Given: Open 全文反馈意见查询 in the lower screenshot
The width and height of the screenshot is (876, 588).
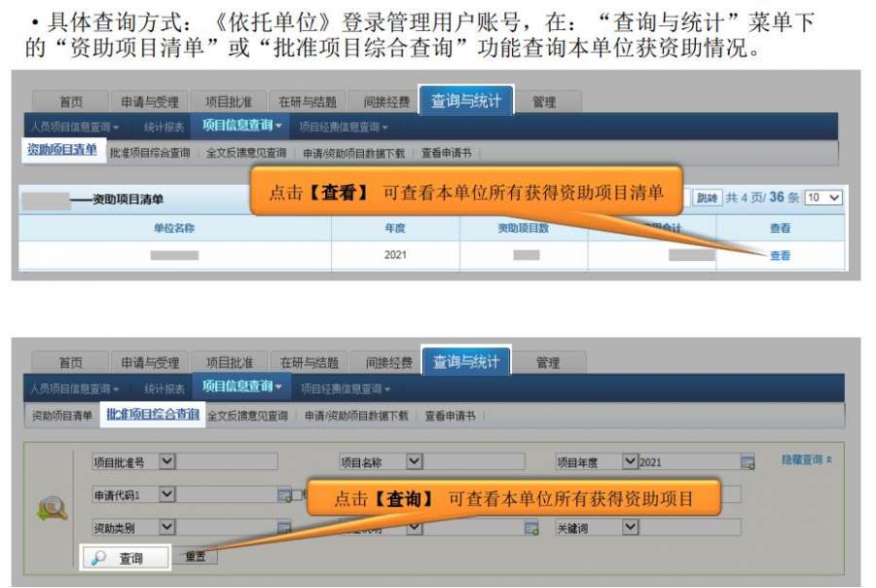Looking at the screenshot, I should click(x=247, y=416).
